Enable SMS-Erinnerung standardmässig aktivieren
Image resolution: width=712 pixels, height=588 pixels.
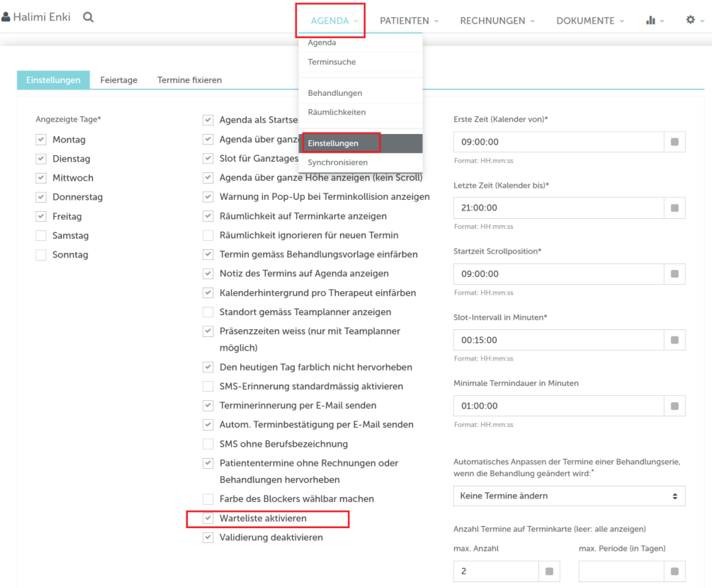(208, 386)
